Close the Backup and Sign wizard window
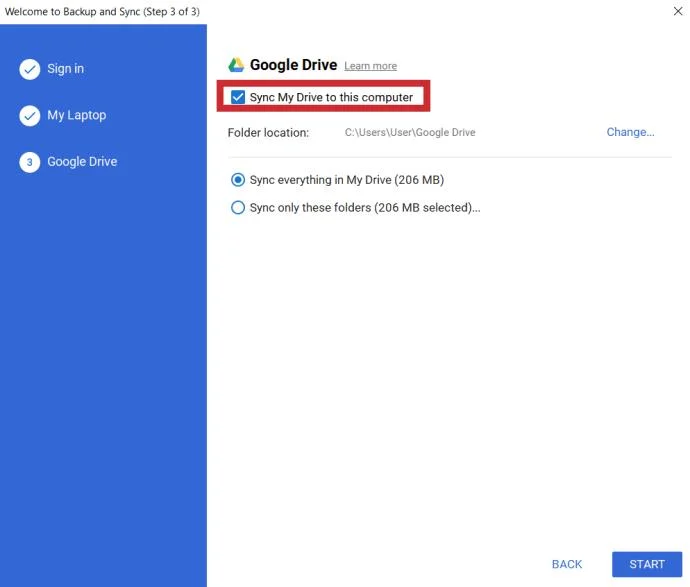Image resolution: width=690 pixels, height=587 pixels. [x=678, y=11]
